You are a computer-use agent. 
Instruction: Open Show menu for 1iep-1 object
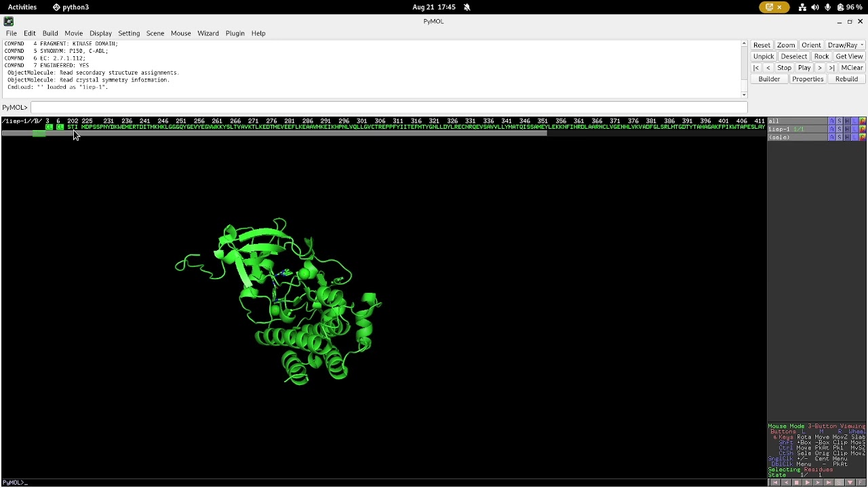pyautogui.click(x=840, y=129)
